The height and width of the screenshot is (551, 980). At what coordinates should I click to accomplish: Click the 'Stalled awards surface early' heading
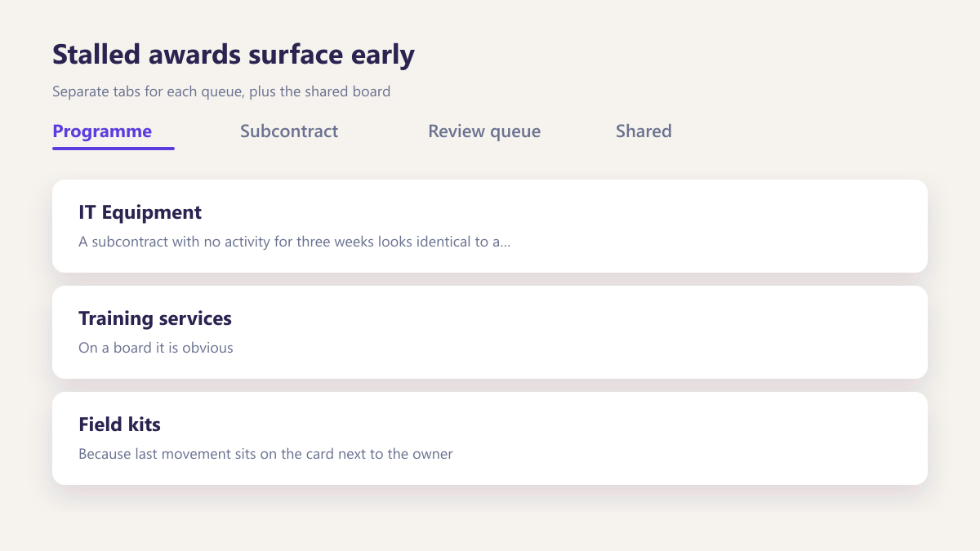234,55
